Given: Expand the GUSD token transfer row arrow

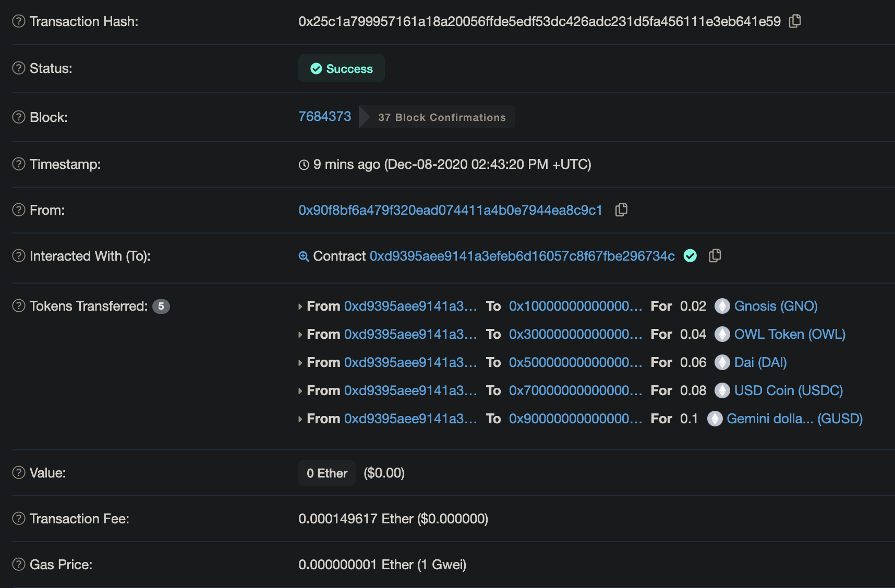Looking at the screenshot, I should pyautogui.click(x=300, y=419).
